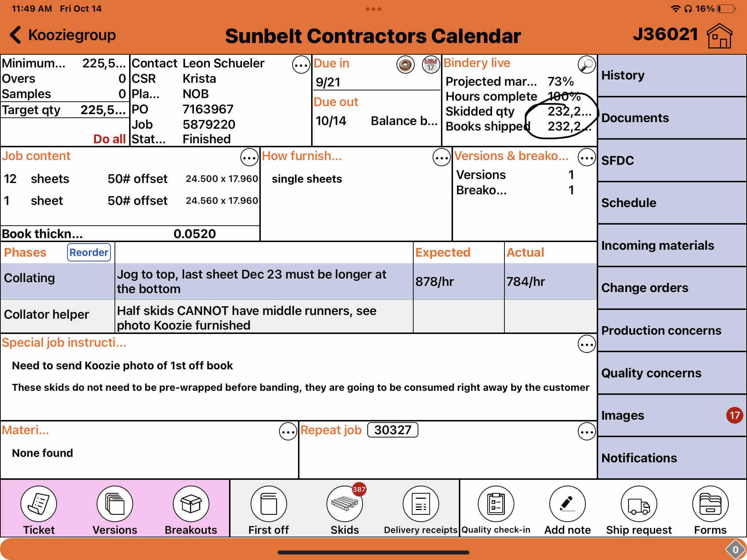Open Delivery receipts icon
747x560 pixels.
click(421, 504)
